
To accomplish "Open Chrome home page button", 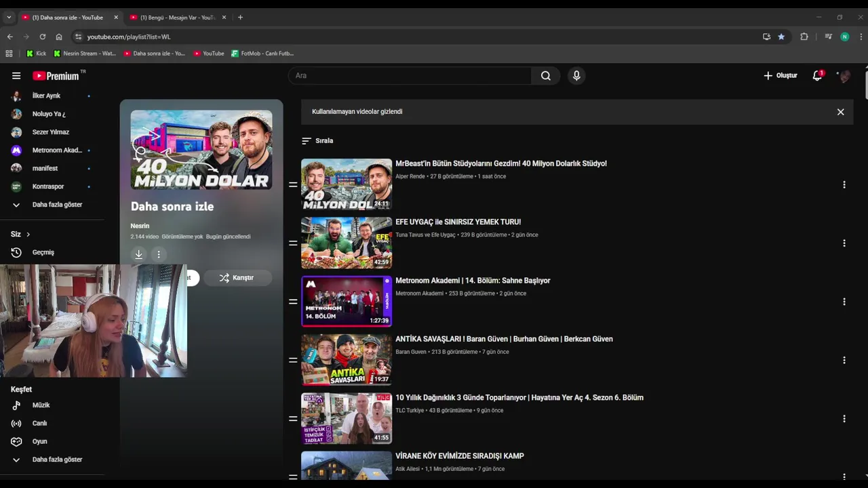I will coord(59,37).
